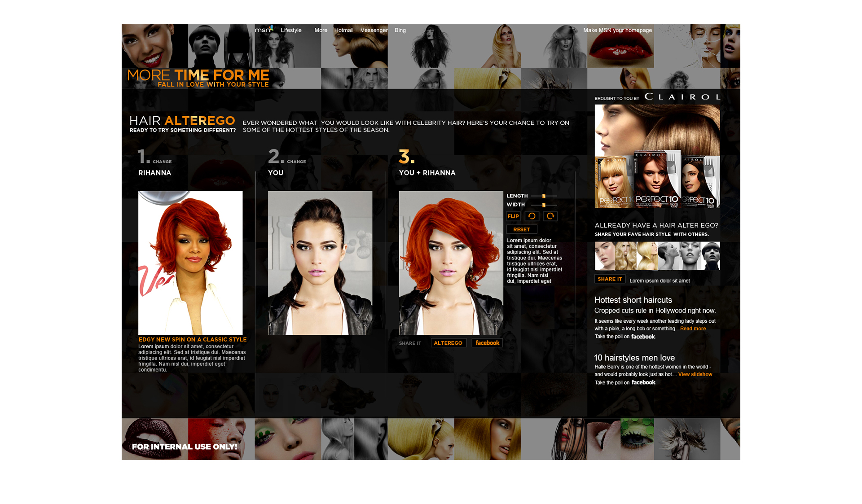Select Bing in the top navigation

coord(400,31)
